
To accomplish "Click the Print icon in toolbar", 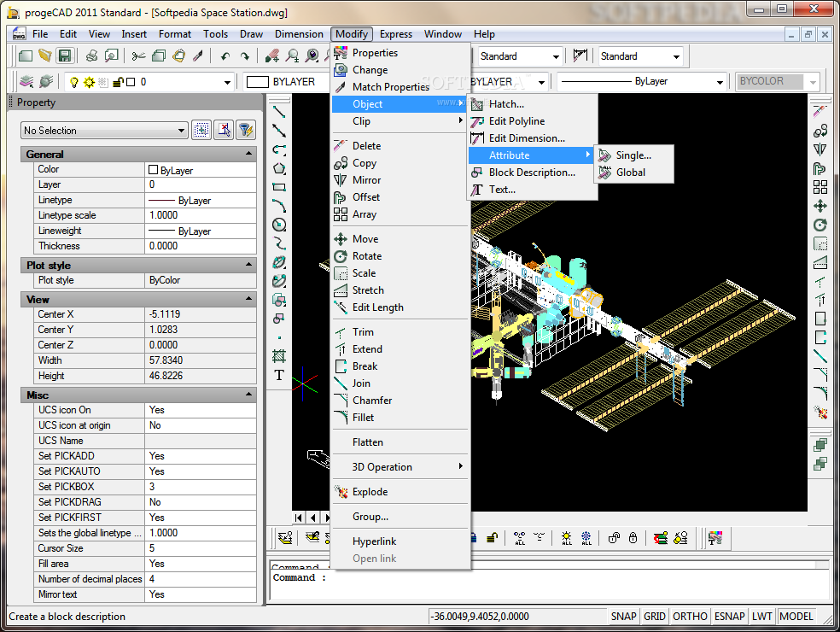I will pos(92,56).
